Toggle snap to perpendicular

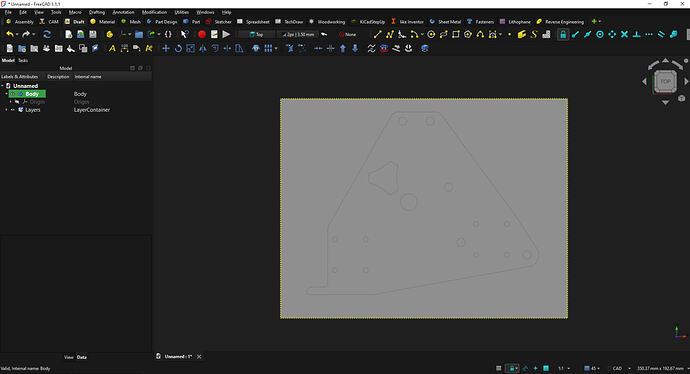pyautogui.click(x=636, y=34)
